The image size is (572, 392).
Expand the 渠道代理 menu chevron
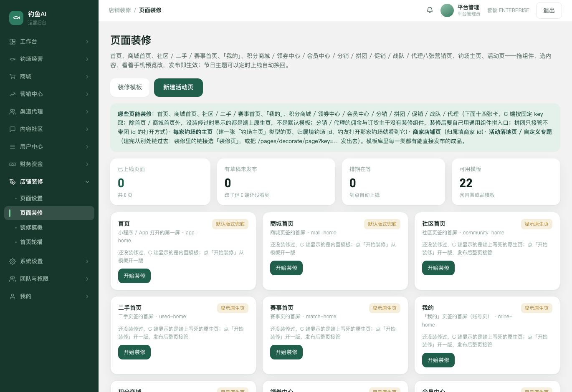87,112
